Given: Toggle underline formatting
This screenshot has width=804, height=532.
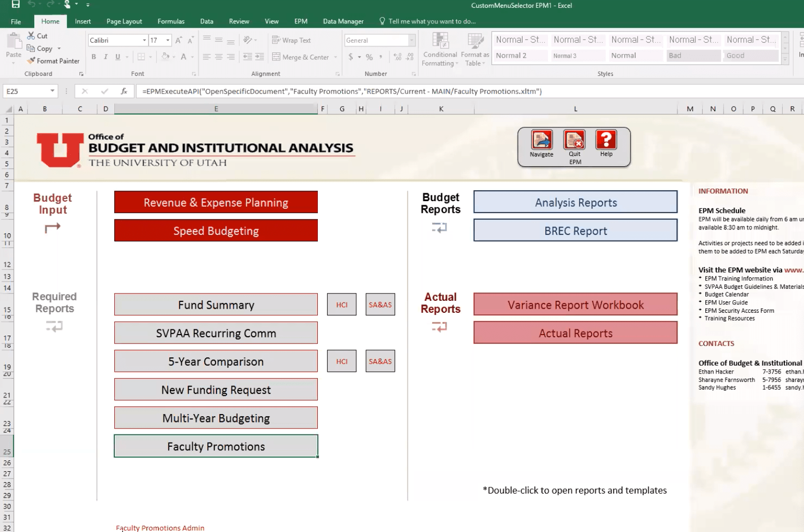Looking at the screenshot, I should click(118, 57).
